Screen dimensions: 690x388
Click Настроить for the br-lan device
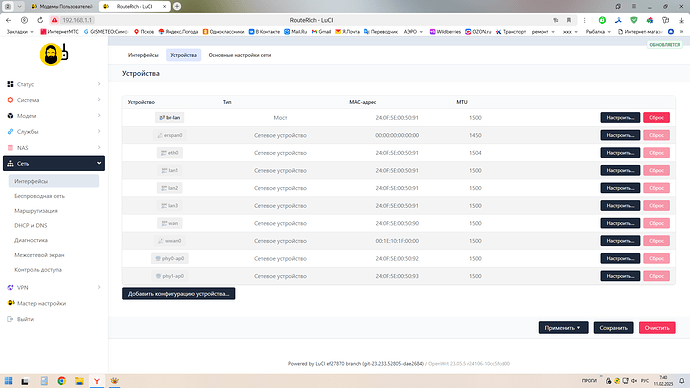[620, 117]
